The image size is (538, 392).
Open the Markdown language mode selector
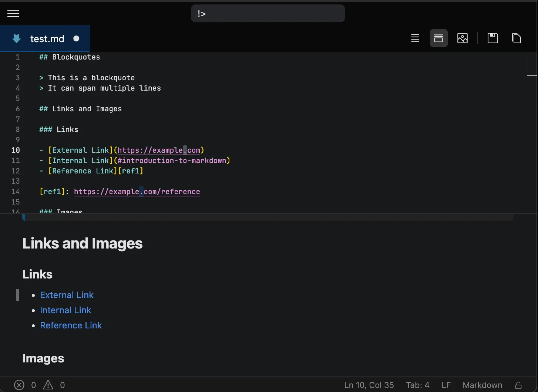click(482, 385)
